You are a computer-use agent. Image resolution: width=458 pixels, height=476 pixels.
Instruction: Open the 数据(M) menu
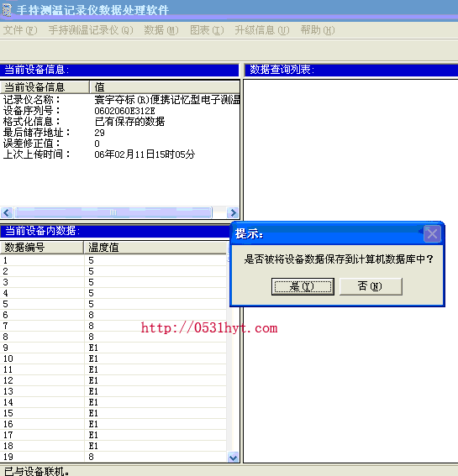tap(161, 30)
